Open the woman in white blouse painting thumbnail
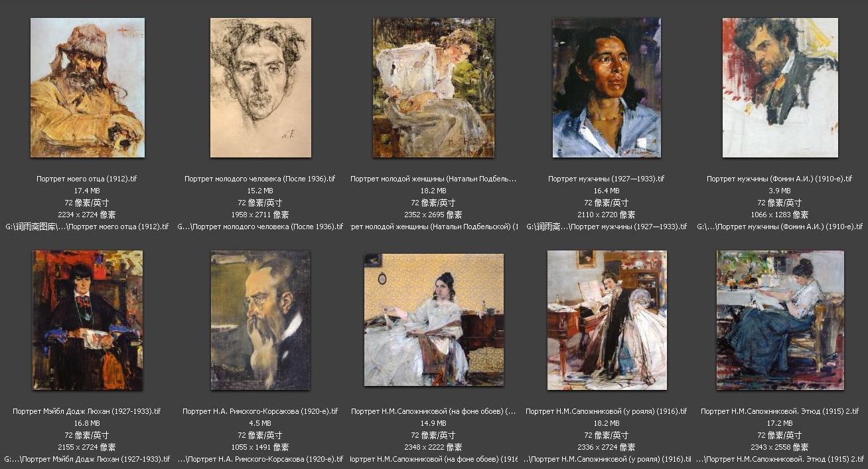868x469 pixels. click(x=433, y=88)
